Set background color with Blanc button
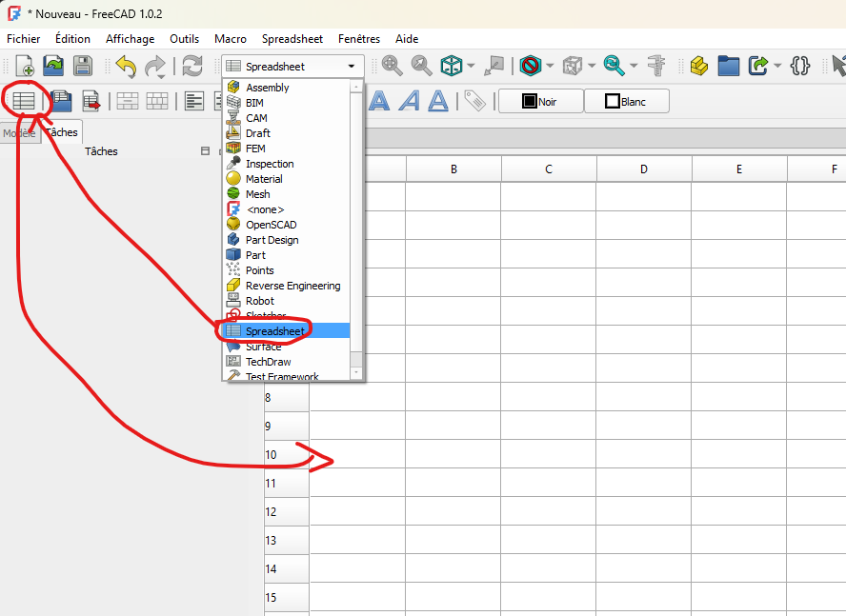 (627, 102)
